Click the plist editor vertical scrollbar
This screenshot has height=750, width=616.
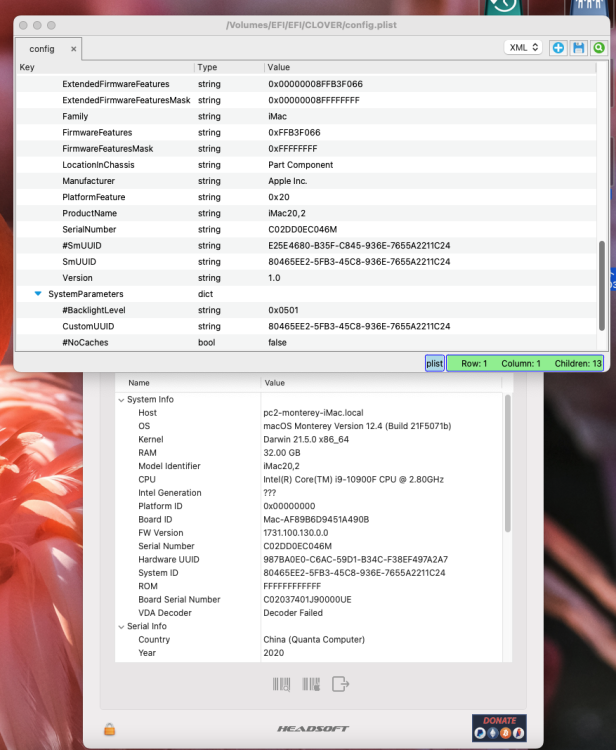pos(602,286)
